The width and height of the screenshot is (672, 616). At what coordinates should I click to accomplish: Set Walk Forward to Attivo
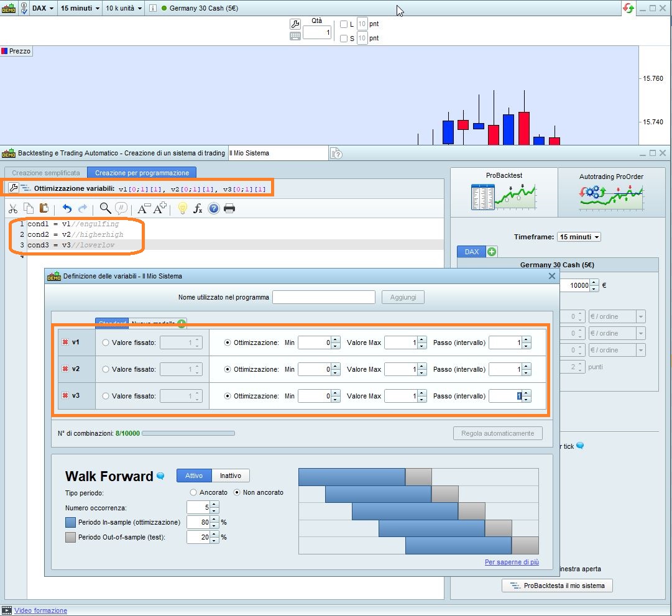coord(194,476)
